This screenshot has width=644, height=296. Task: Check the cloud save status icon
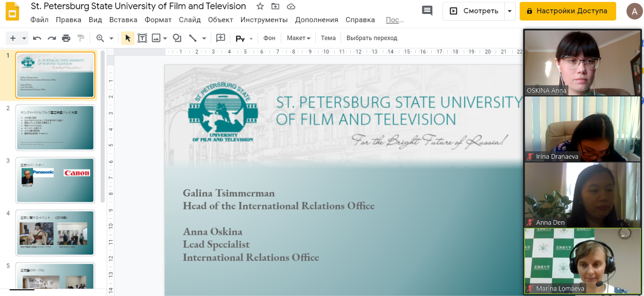tap(291, 7)
